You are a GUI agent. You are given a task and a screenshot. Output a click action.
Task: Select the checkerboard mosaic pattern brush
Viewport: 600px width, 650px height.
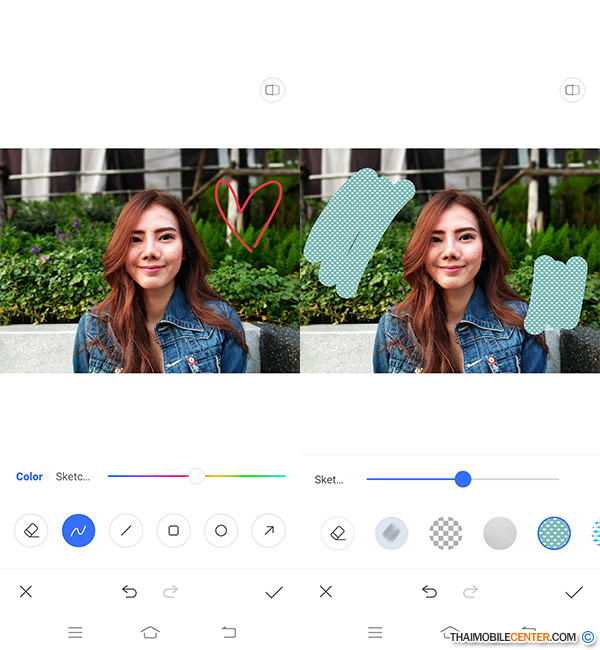click(446, 533)
